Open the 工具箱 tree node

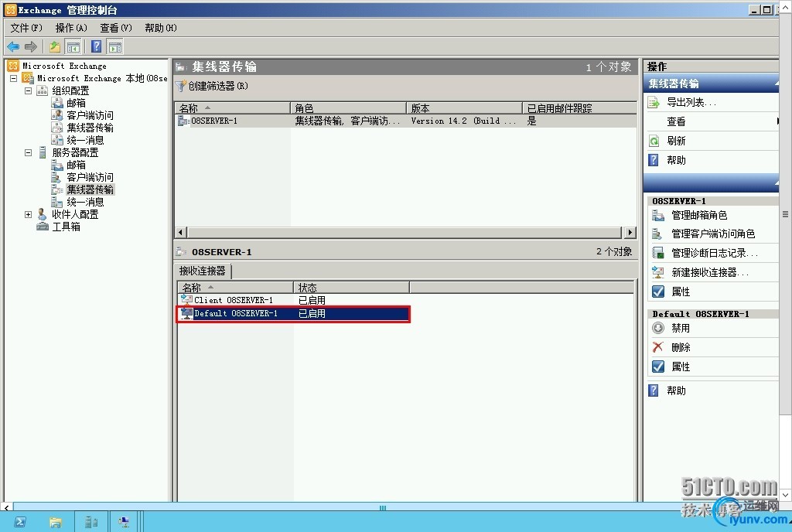tap(66, 227)
